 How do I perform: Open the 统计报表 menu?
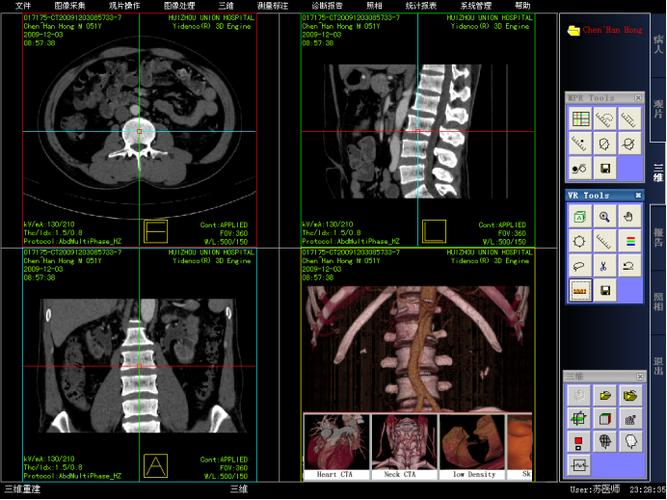click(421, 6)
